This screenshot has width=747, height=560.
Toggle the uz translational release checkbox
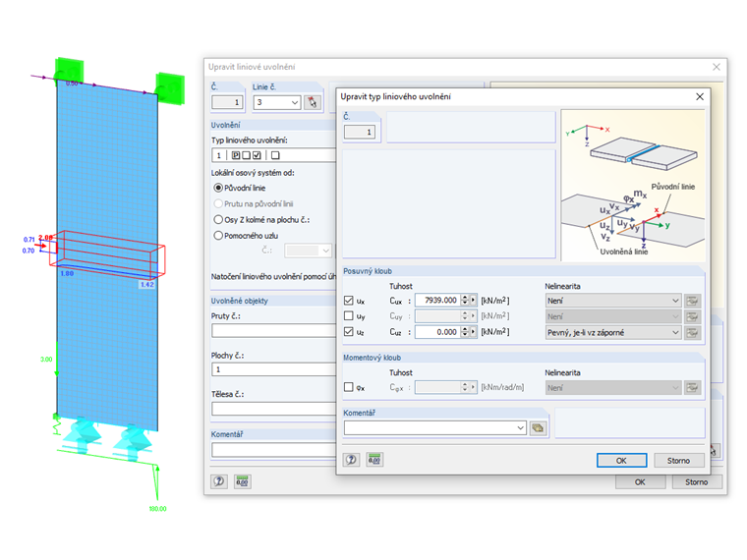pyautogui.click(x=348, y=331)
